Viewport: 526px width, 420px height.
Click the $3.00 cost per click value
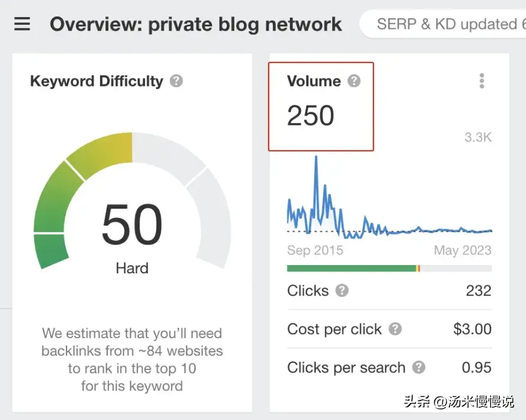pos(472,329)
